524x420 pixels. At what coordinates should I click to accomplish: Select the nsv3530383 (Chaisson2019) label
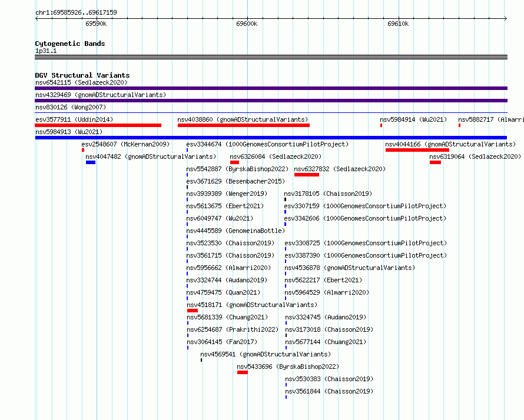[x=329, y=379]
